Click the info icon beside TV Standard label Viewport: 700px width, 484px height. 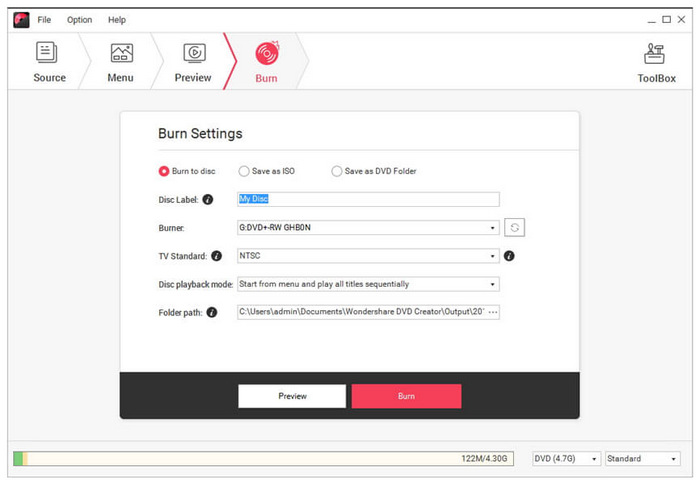tap(216, 256)
